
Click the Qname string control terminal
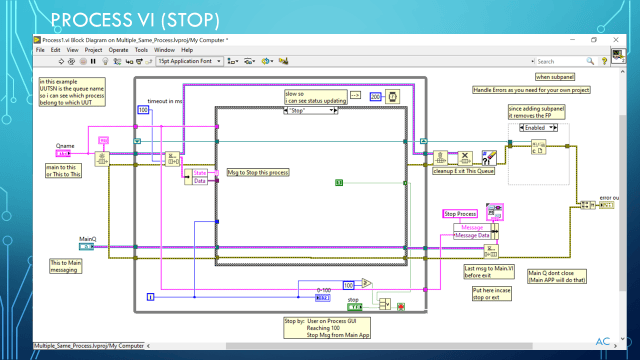point(63,153)
